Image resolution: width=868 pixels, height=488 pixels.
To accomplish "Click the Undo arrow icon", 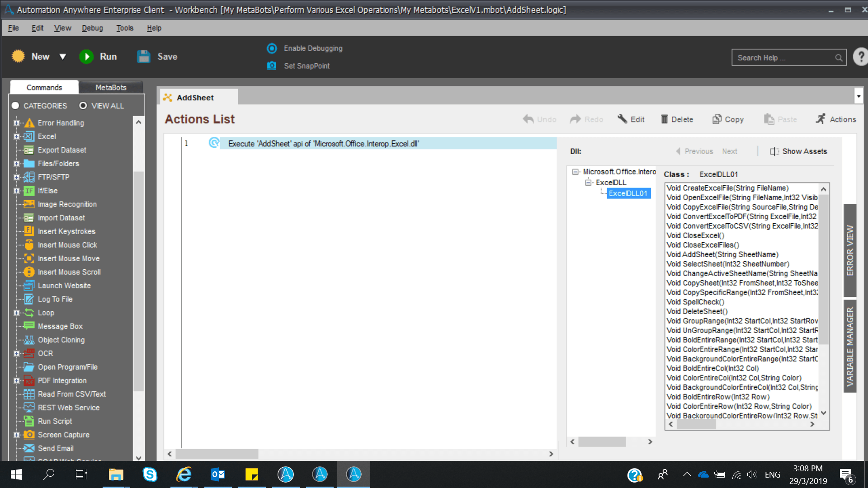I will pos(528,119).
